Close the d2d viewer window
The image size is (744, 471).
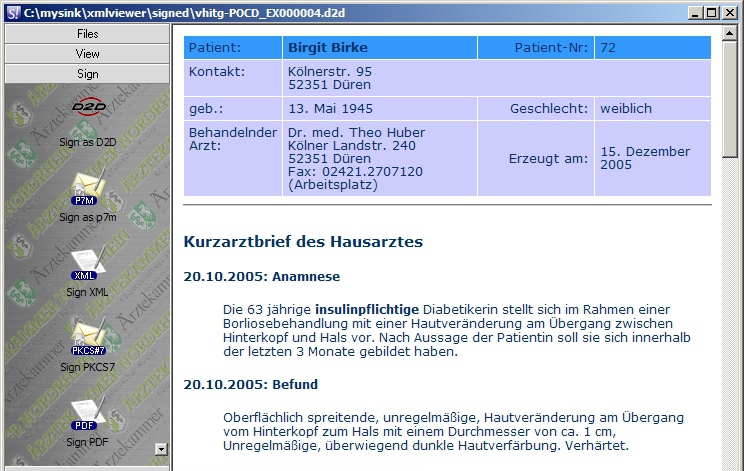(x=730, y=12)
